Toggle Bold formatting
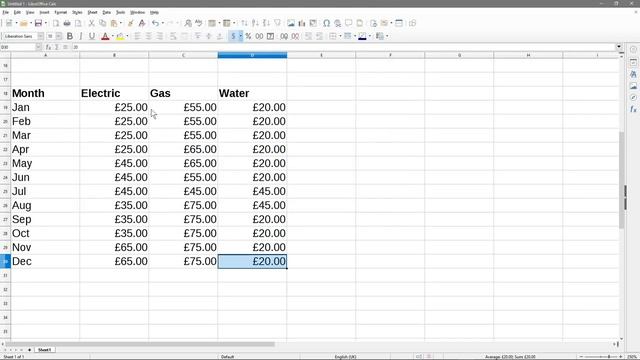This screenshot has width=640, height=360. (x=70, y=36)
